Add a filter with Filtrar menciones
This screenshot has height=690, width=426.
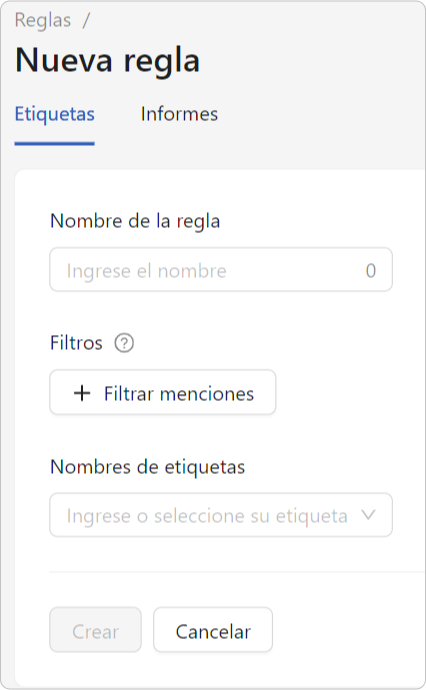[163, 393]
